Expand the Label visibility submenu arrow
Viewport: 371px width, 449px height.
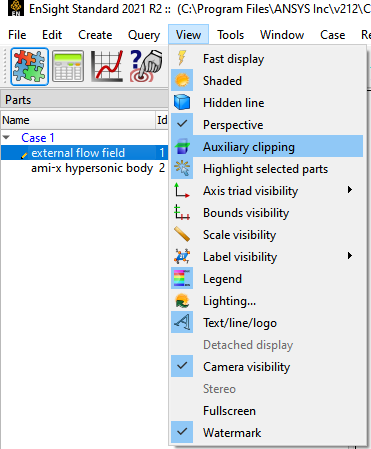350,256
